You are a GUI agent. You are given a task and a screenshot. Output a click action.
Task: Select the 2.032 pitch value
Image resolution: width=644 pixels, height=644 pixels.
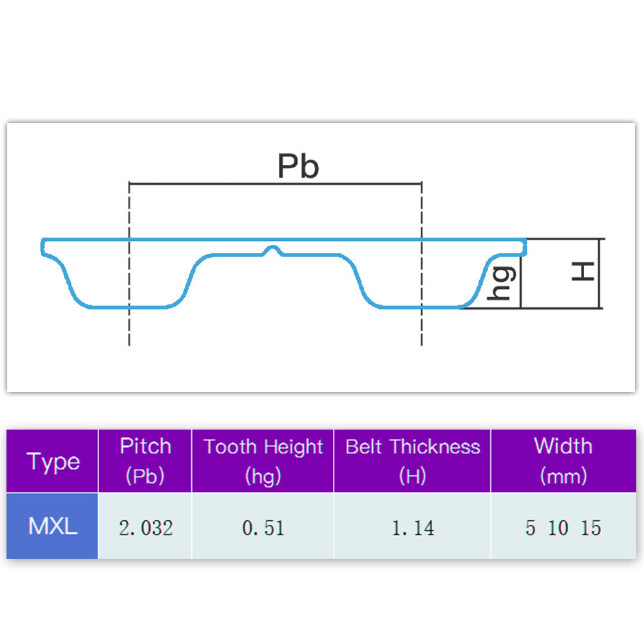pyautogui.click(x=146, y=528)
